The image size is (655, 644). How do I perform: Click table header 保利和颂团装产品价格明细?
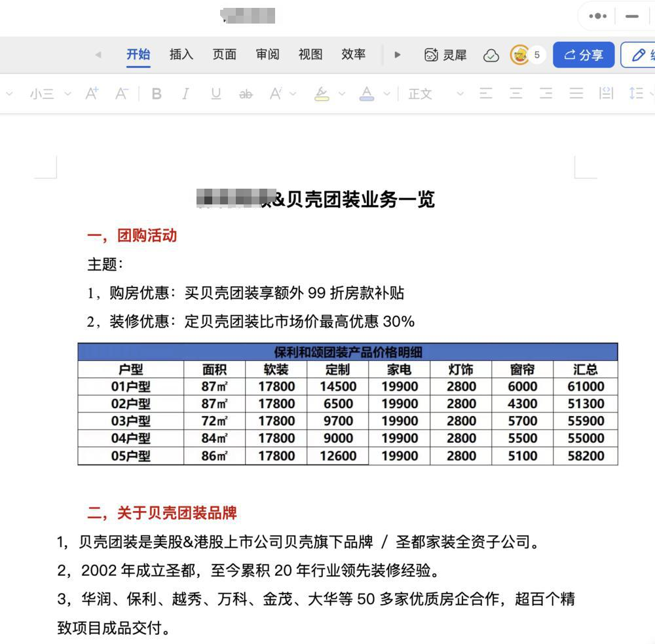pos(348,352)
